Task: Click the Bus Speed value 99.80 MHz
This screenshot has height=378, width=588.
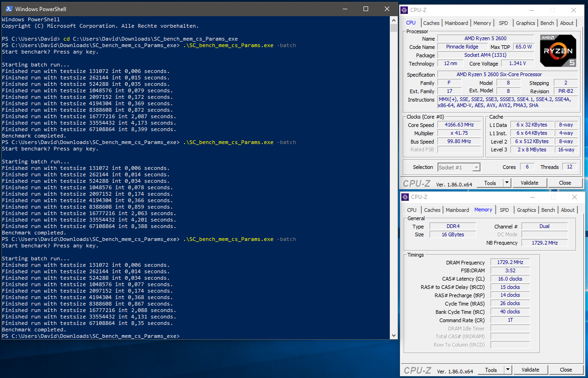Action: coord(459,142)
